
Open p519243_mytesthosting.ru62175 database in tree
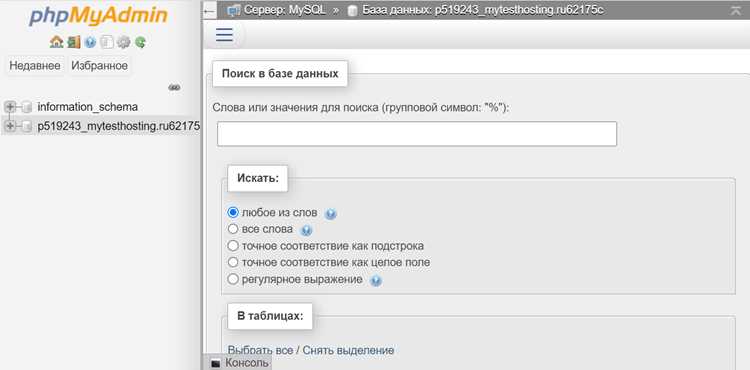119,126
